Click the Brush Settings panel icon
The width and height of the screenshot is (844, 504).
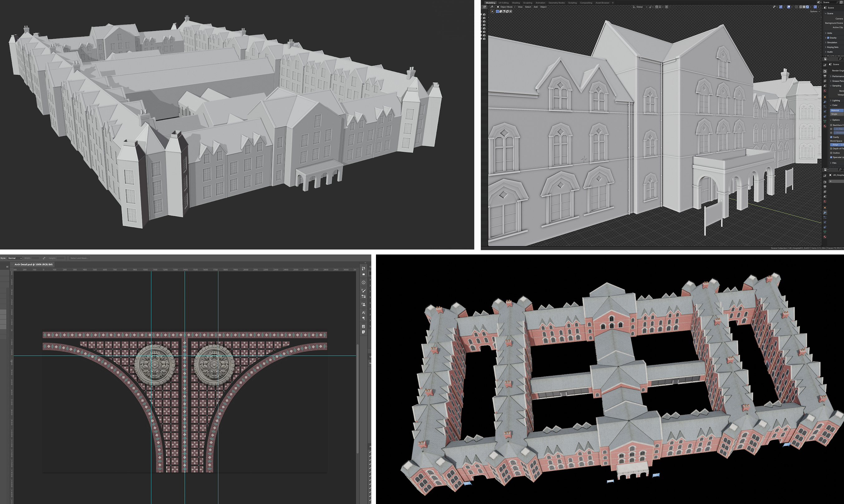point(363,291)
